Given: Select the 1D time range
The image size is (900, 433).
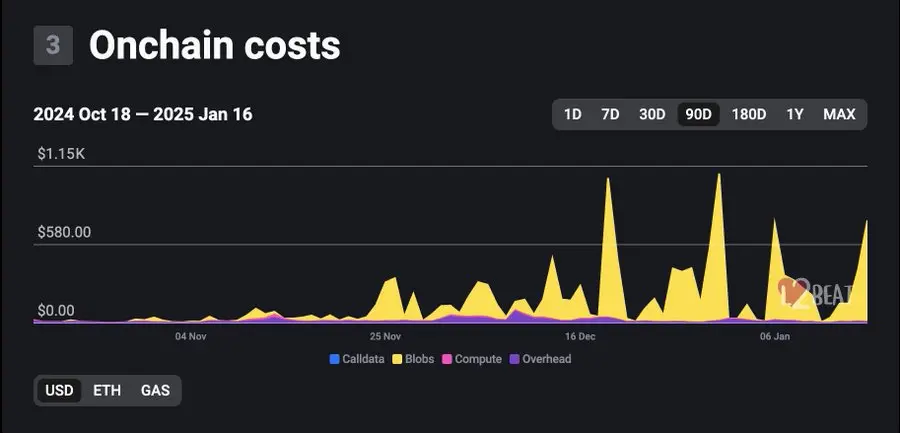Looking at the screenshot, I should [x=573, y=114].
